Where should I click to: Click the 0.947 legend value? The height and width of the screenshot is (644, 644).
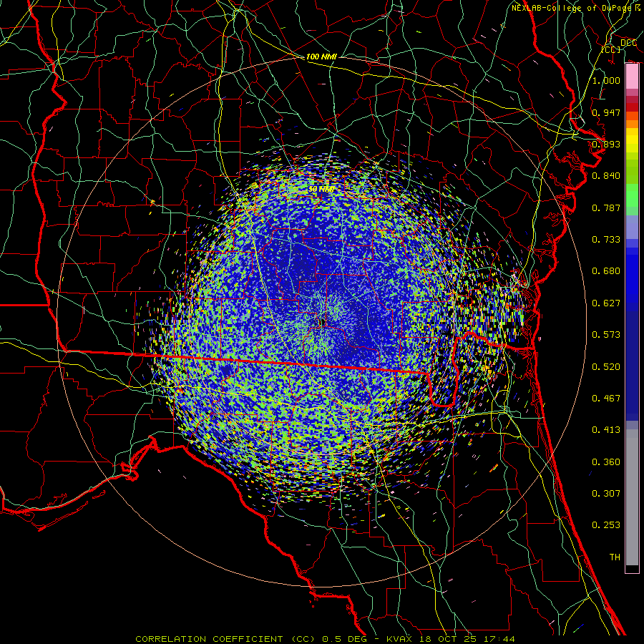pos(606,112)
